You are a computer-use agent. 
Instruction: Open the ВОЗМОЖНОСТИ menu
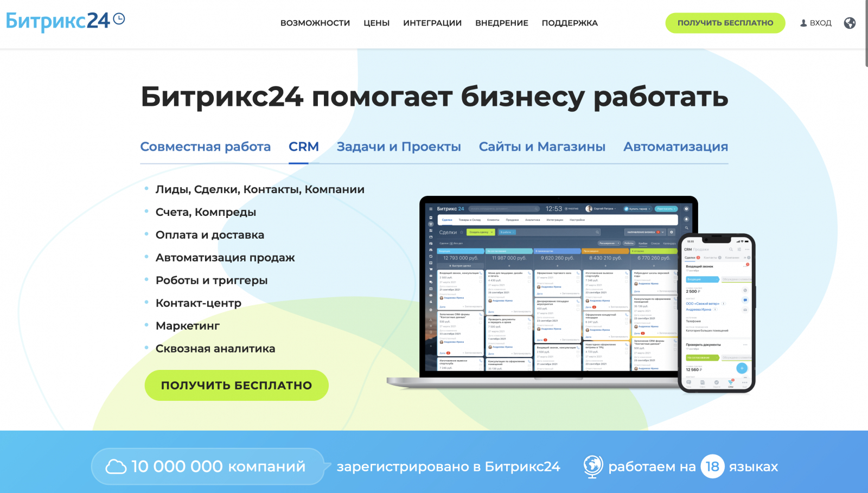click(x=315, y=23)
